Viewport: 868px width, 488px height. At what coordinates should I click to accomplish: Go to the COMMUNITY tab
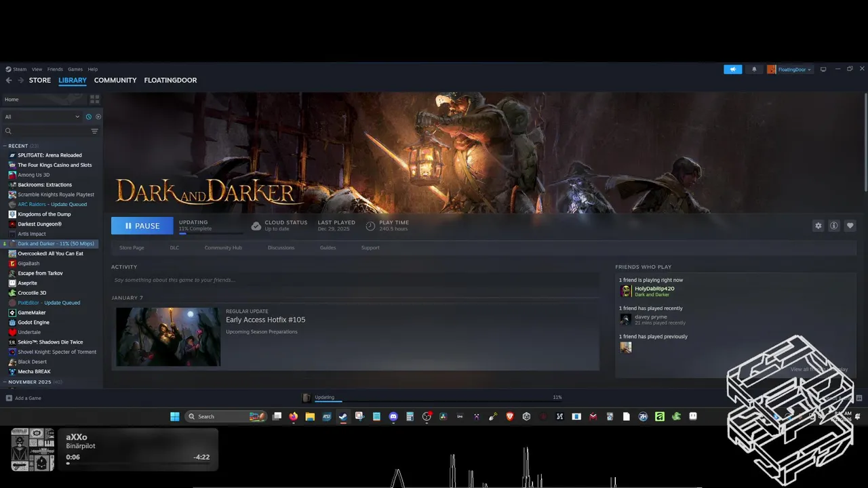click(115, 80)
